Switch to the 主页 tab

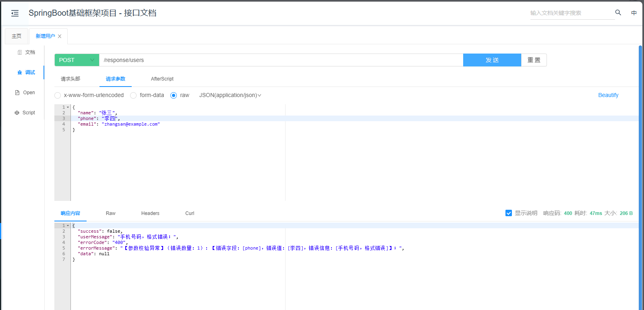pyautogui.click(x=17, y=36)
